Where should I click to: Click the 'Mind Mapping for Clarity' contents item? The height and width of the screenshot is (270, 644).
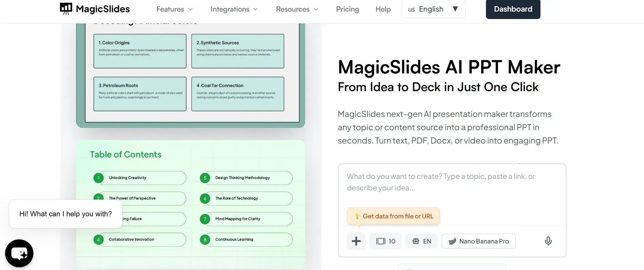click(x=246, y=219)
